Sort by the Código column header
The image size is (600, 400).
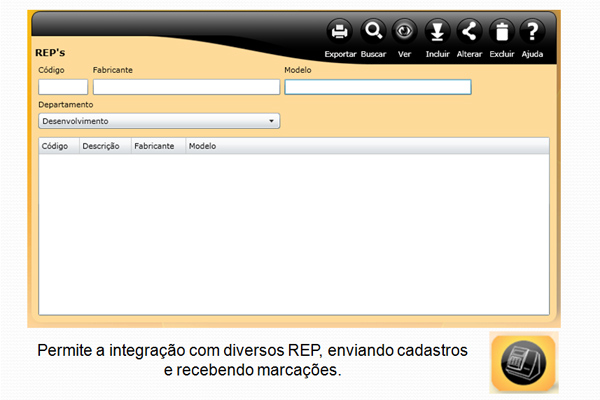pyautogui.click(x=54, y=146)
